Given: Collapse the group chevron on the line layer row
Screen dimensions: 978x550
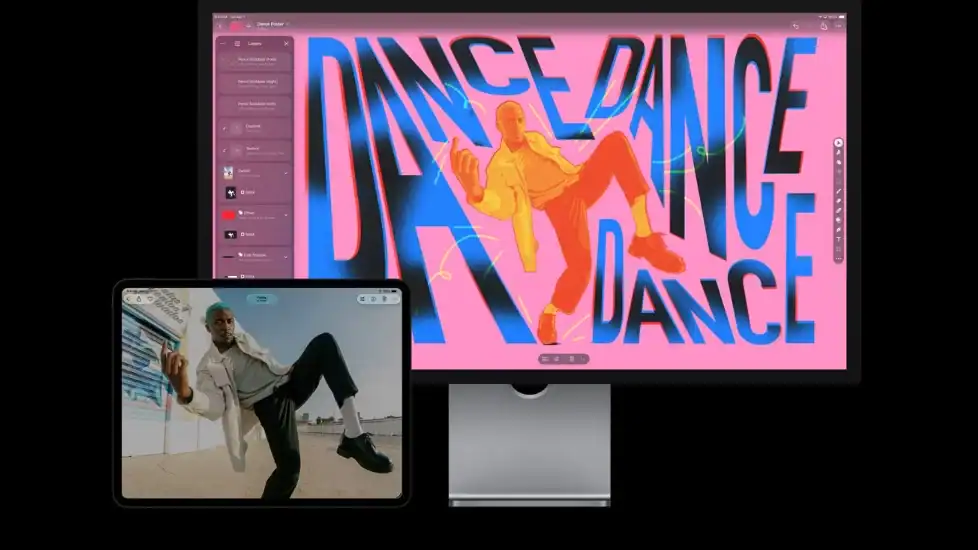Looking at the screenshot, I should pos(286,257).
